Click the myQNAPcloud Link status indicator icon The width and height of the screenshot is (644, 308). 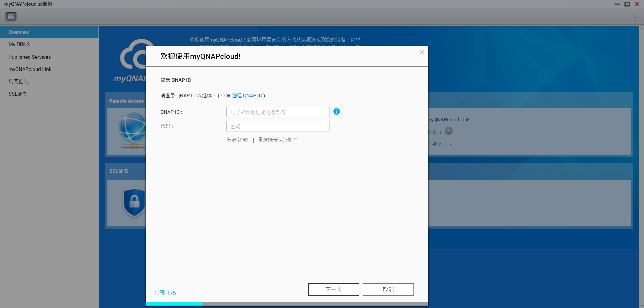449,131
